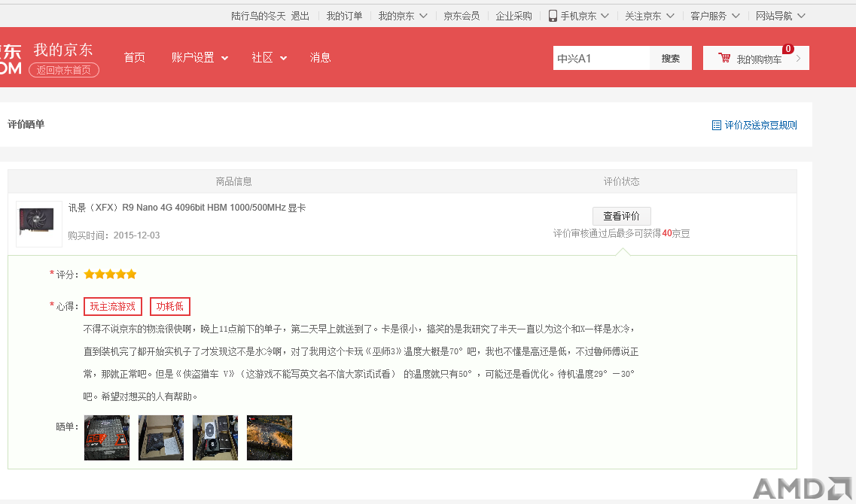The height and width of the screenshot is (504, 856).
Task: Open 评价及送京豆规则 link
Action: click(x=760, y=126)
